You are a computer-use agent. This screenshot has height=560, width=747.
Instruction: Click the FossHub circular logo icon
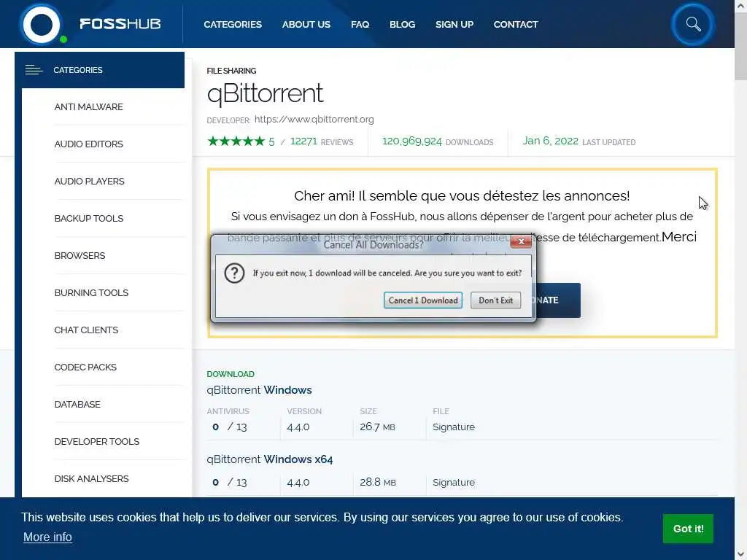click(x=42, y=24)
